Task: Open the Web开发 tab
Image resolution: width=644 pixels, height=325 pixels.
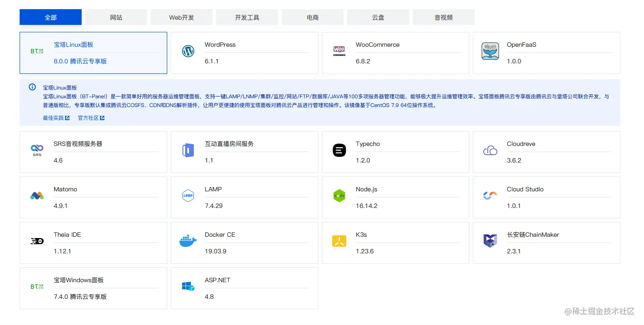Action: [x=182, y=17]
